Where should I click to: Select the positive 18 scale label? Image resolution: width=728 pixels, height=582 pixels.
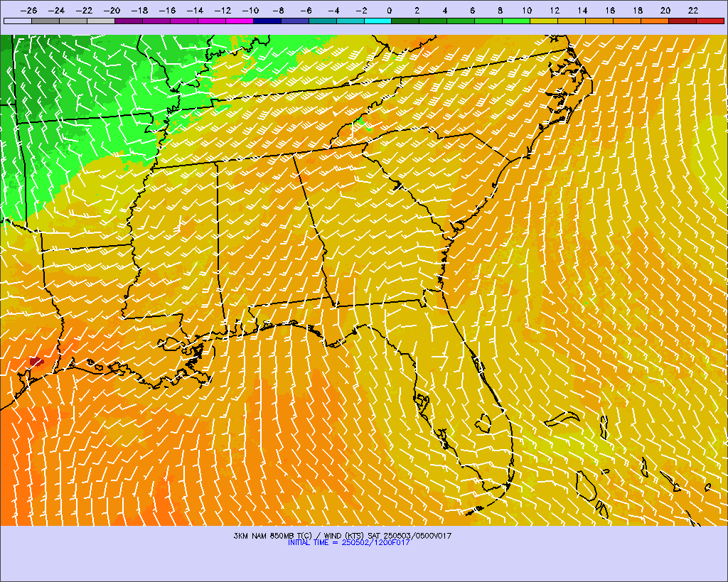[x=638, y=10]
